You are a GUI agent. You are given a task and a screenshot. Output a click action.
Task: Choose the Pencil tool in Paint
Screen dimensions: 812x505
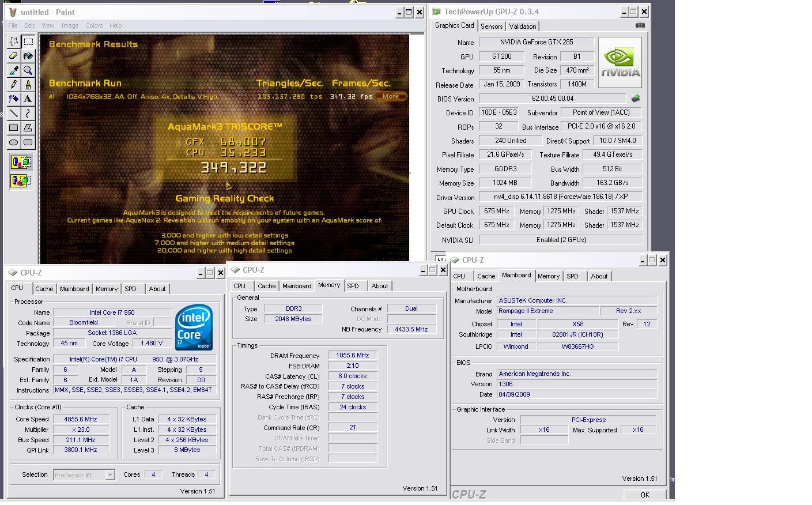[x=14, y=85]
